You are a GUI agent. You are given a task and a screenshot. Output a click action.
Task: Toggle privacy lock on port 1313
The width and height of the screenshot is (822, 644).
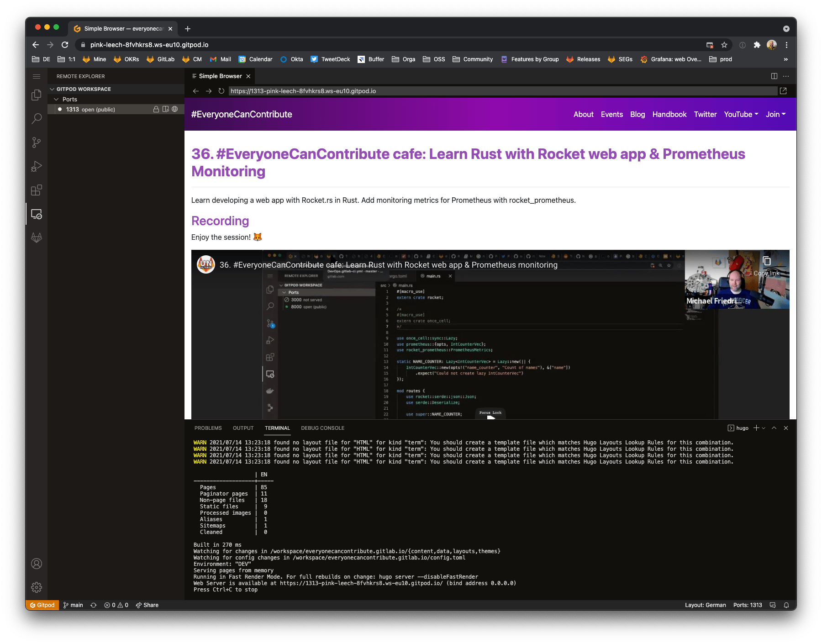point(156,109)
